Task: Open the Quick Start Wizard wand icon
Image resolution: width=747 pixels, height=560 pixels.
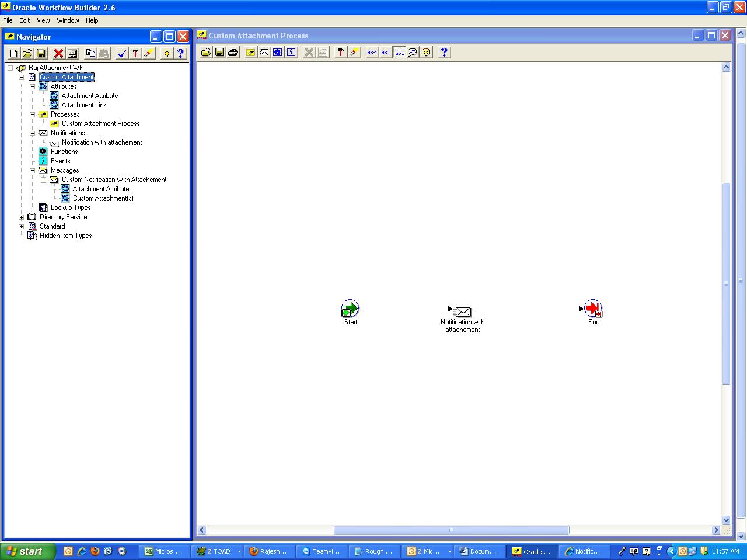Action: (x=148, y=53)
